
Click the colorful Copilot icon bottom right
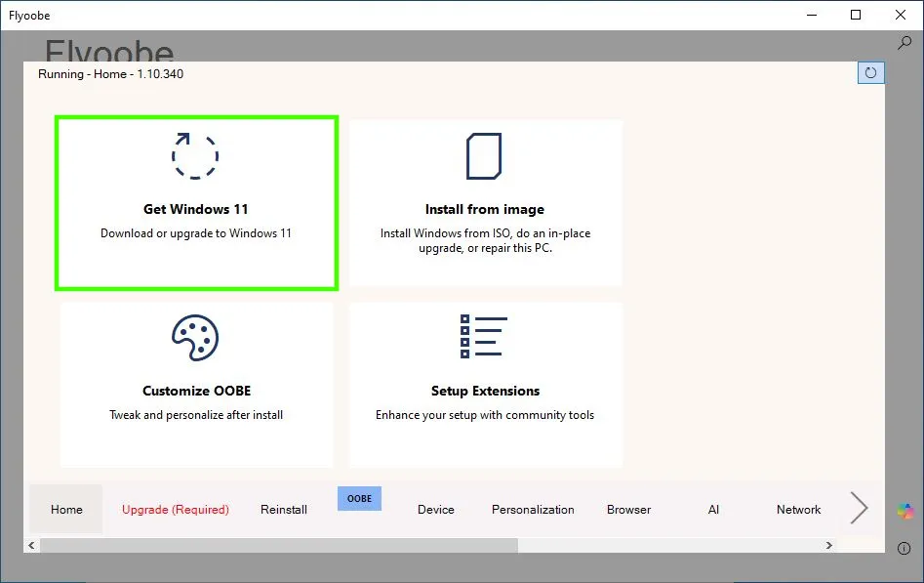pyautogui.click(x=904, y=509)
